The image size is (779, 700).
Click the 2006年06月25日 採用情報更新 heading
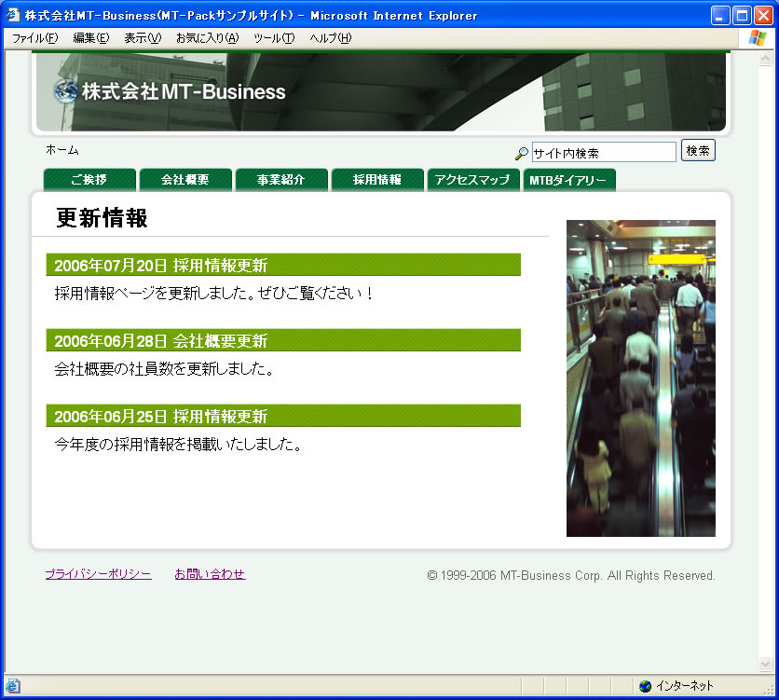pyautogui.click(x=283, y=416)
